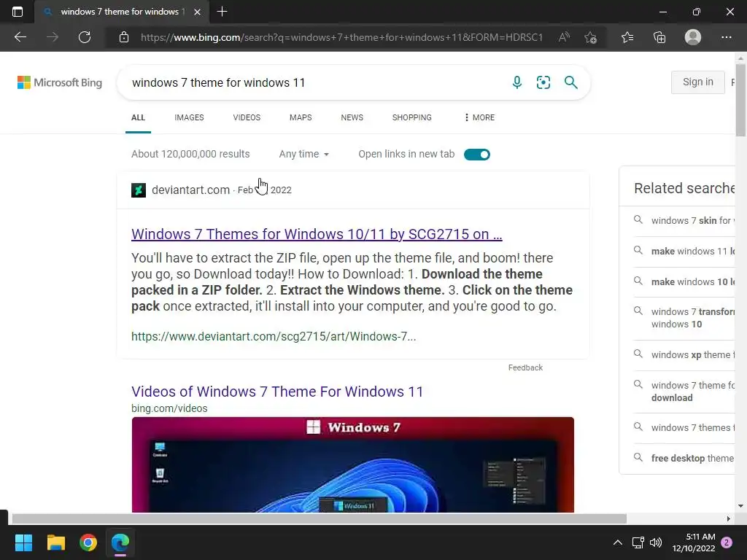Image resolution: width=747 pixels, height=560 pixels.
Task: Open the Any time filter dropdown
Action: pyautogui.click(x=304, y=155)
